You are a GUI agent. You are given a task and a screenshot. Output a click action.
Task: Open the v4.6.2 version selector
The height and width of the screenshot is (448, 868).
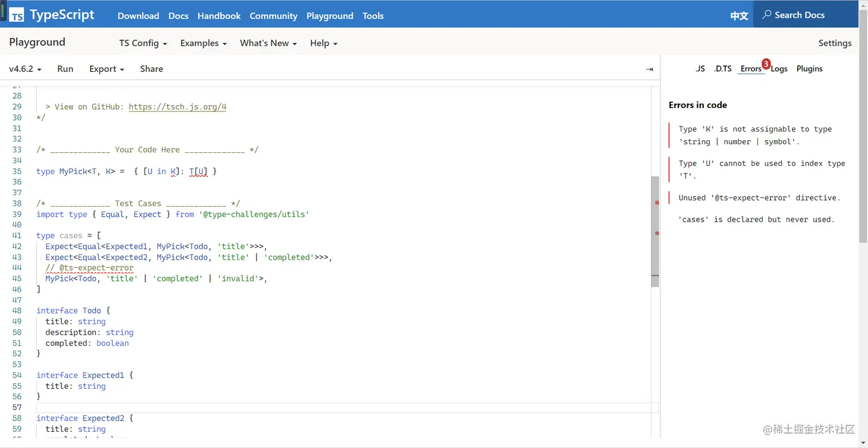tap(25, 69)
